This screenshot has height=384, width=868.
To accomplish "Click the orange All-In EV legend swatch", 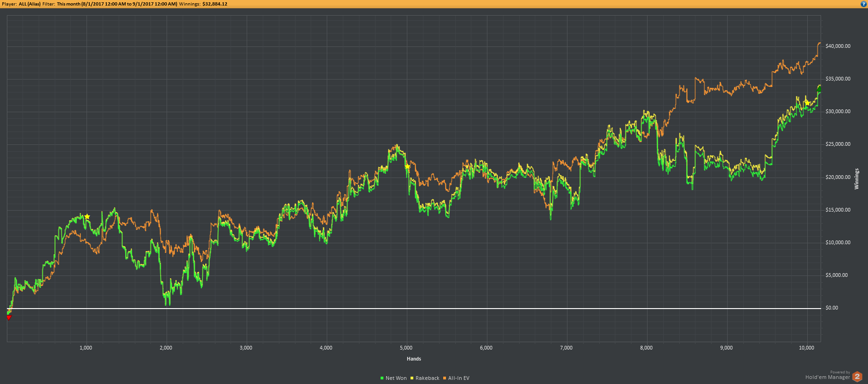I will pos(445,378).
